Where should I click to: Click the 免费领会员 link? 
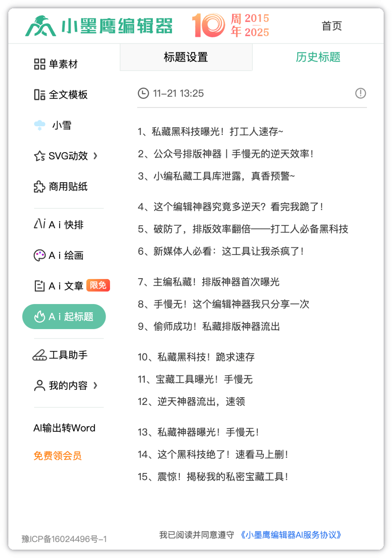[x=57, y=456]
